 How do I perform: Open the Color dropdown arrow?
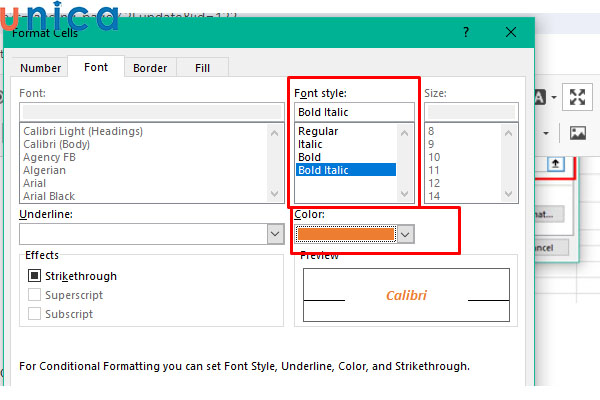(x=405, y=234)
